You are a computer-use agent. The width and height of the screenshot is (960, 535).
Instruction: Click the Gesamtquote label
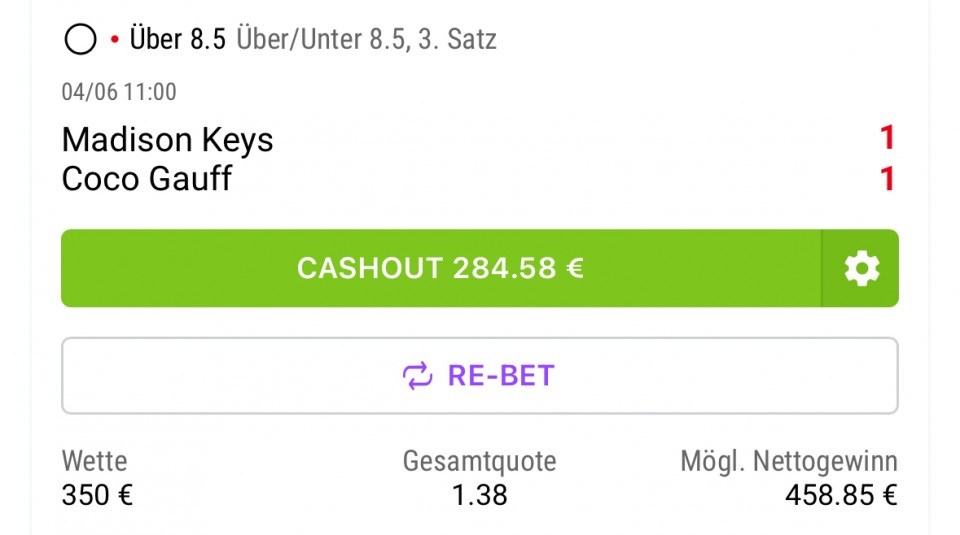point(479,461)
